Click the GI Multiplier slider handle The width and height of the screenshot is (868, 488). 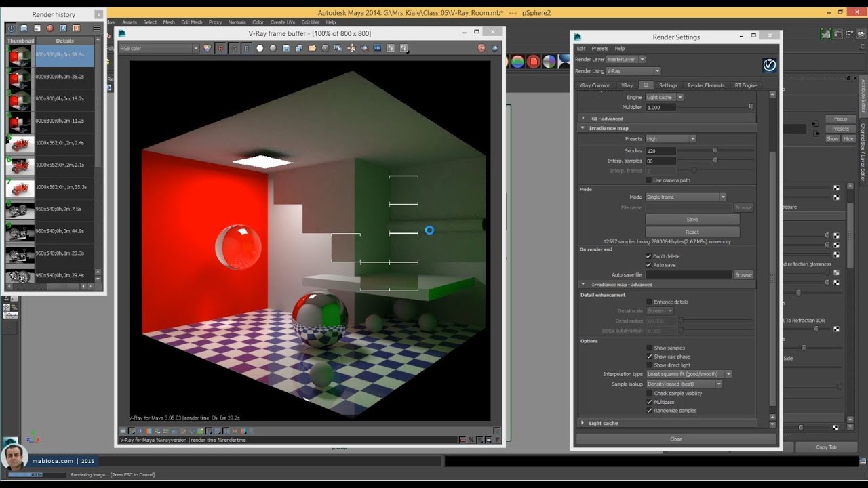751,107
